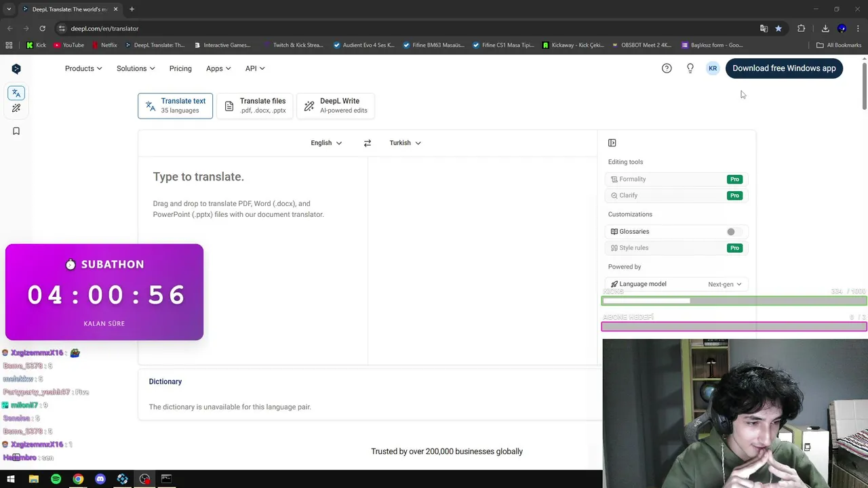Click the page vertical scrollbar
Screen dimensions: 868x488
point(865,85)
